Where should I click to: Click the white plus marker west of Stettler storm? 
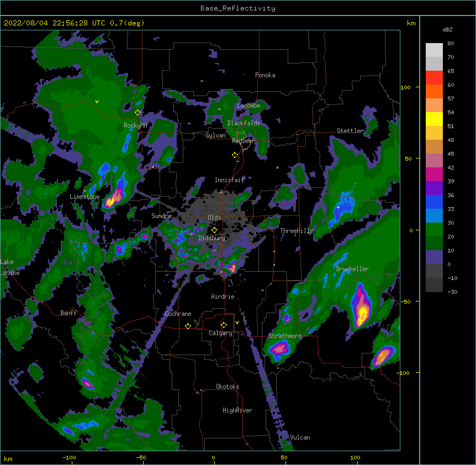(338, 207)
